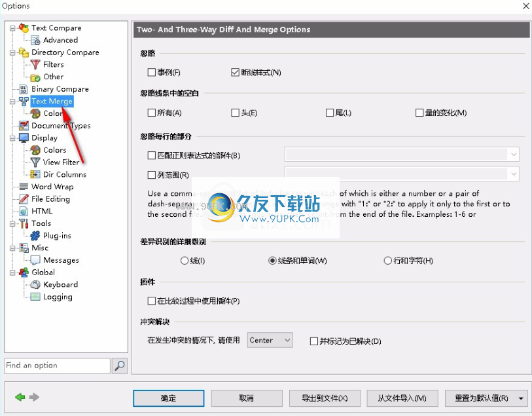Click the Document Types icon

tap(24, 126)
